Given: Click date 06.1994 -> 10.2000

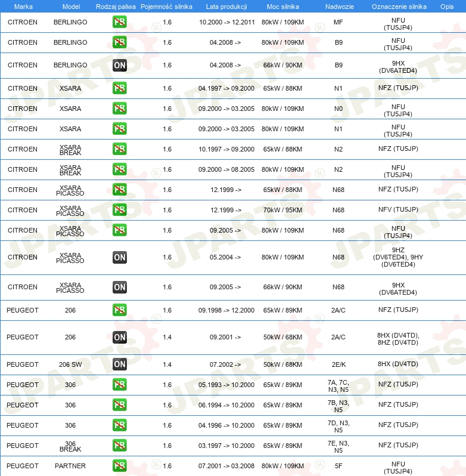Looking at the screenshot, I should point(226,405).
